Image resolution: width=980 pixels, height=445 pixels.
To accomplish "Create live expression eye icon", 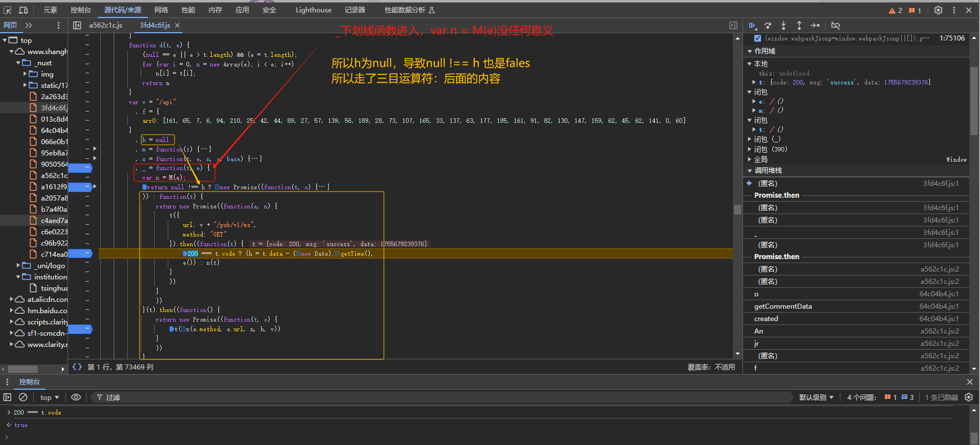I will click(76, 397).
